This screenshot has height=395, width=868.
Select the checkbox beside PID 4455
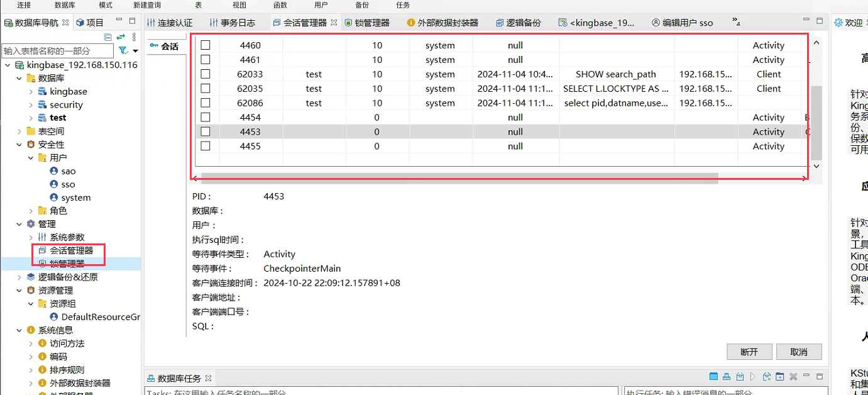pyautogui.click(x=206, y=146)
